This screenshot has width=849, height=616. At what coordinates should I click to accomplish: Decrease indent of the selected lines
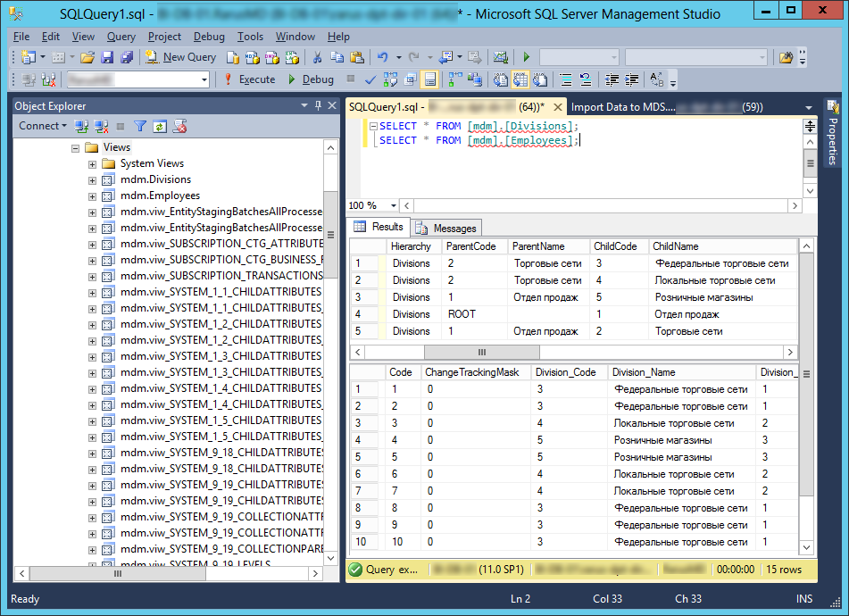612,79
